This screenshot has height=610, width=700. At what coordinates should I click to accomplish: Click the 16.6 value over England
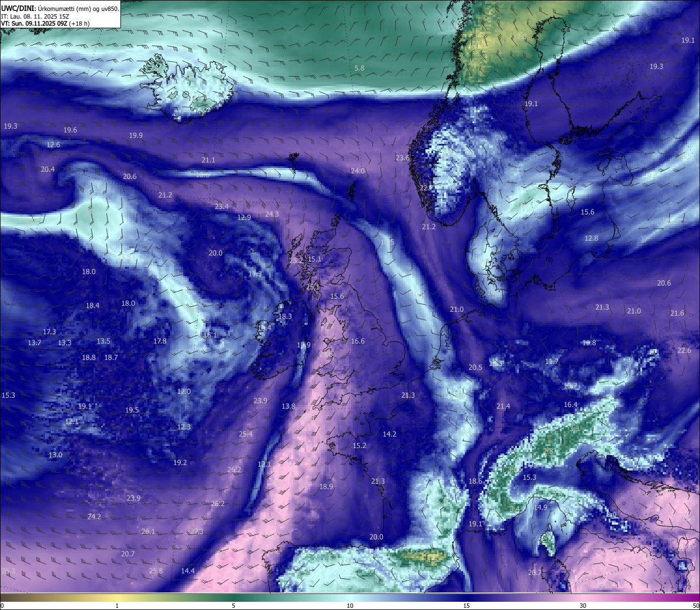click(358, 341)
